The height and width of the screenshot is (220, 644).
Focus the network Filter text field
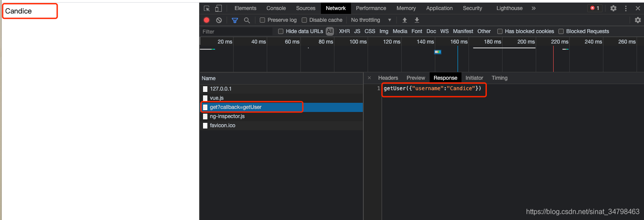[236, 31]
